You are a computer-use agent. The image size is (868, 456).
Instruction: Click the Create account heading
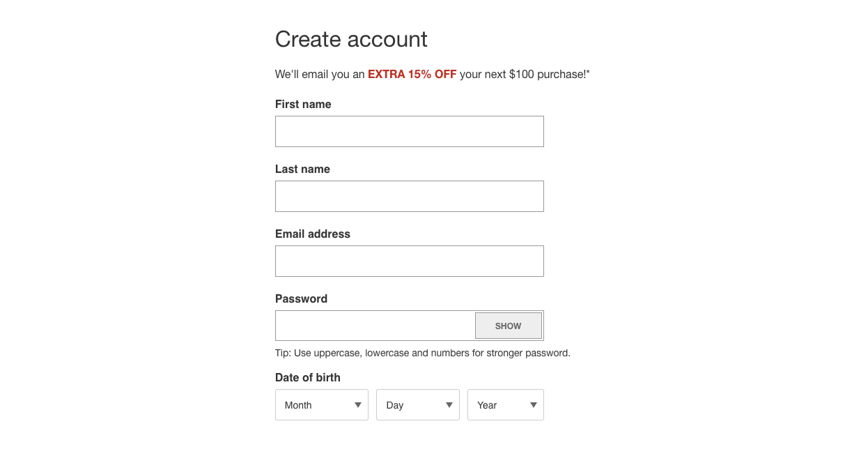coord(351,39)
